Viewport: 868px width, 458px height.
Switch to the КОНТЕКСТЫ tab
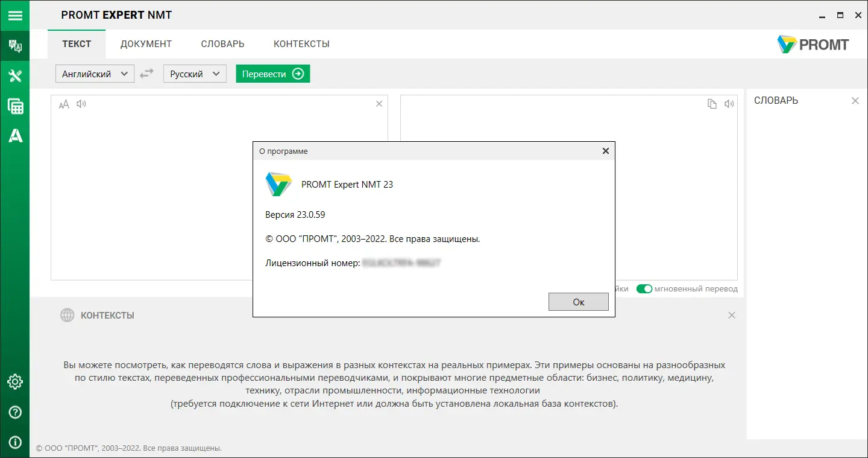point(301,44)
